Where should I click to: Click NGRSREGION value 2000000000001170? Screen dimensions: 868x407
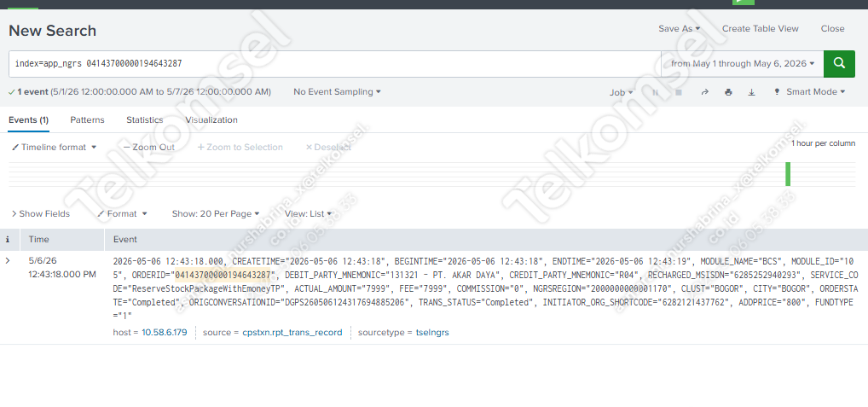point(631,288)
